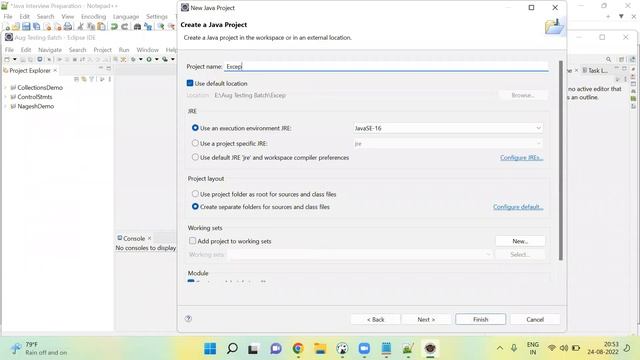Open the Notepad++ Encoding menu
Viewport: 640px width, 360px height.
tap(93, 16)
